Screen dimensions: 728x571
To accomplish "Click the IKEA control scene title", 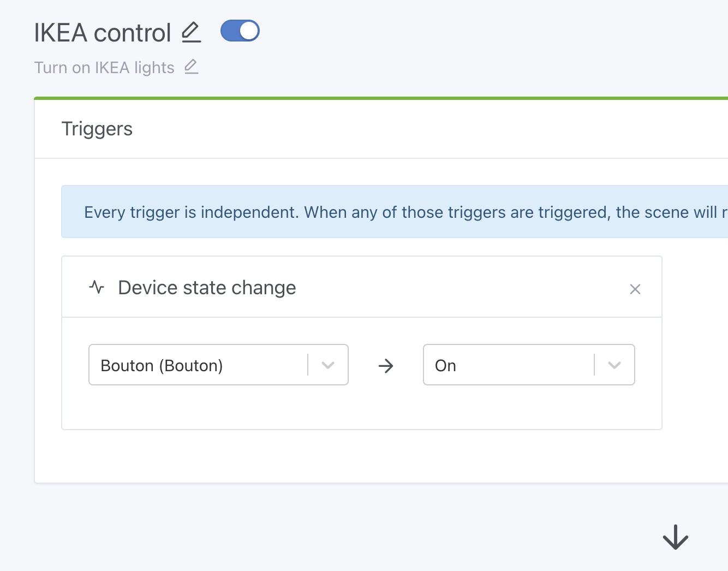I will [103, 33].
